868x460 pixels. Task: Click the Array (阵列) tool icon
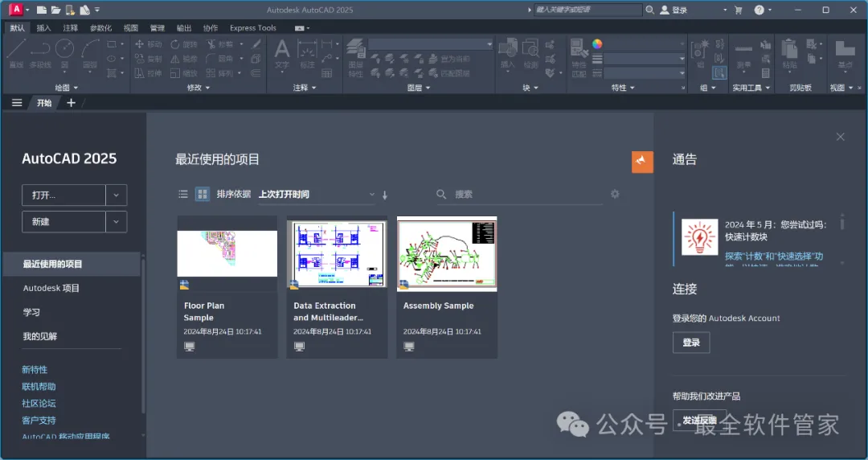(x=211, y=72)
